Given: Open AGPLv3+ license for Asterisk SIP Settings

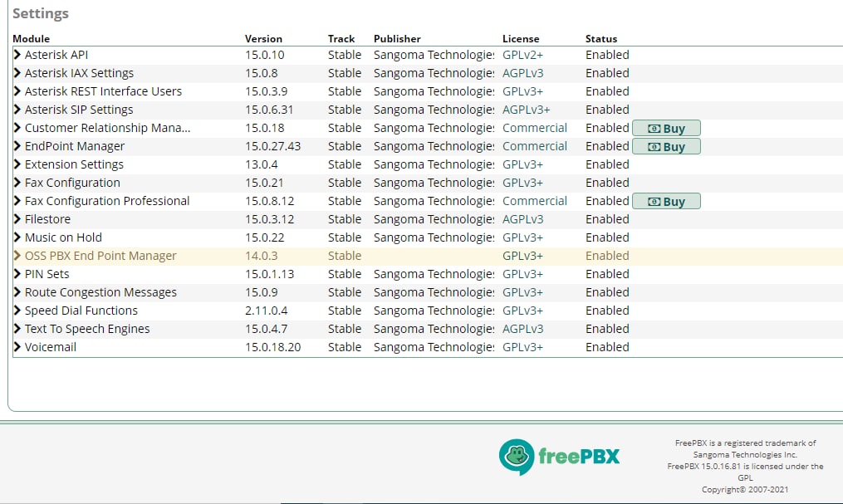Looking at the screenshot, I should click(526, 110).
